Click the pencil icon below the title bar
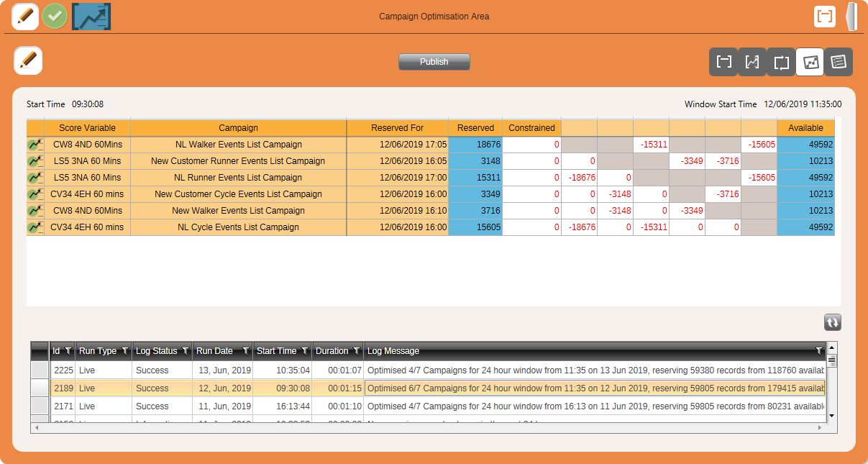Viewport: 868px width, 464px height. [28, 60]
